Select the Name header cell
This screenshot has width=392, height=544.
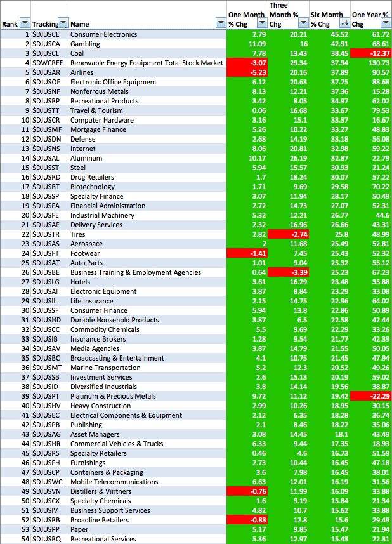[148, 15]
